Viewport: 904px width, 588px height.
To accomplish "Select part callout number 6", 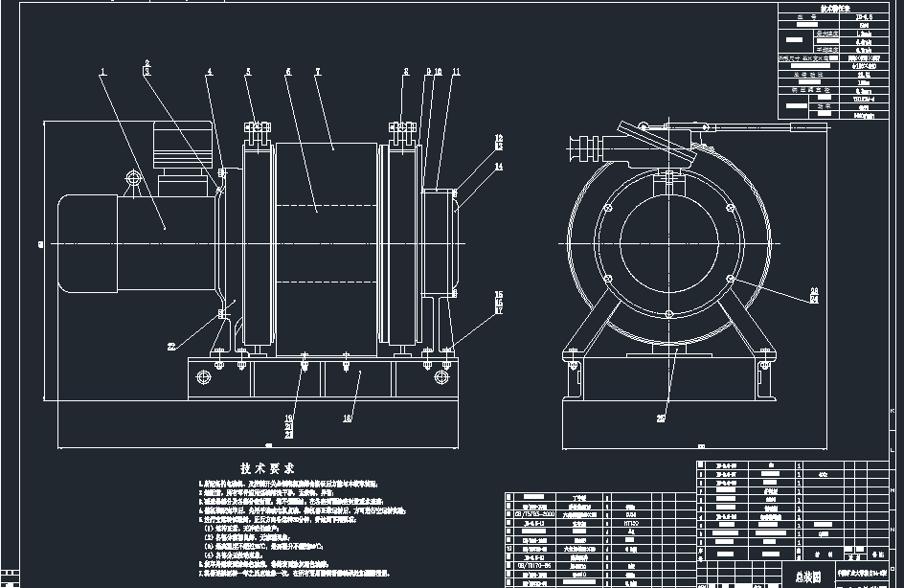I will point(288,72).
